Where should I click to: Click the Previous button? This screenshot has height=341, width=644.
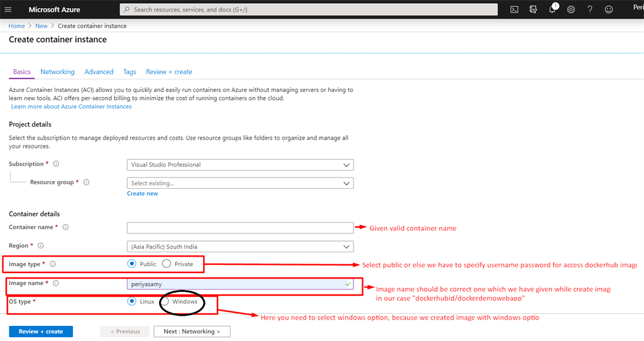click(x=125, y=332)
